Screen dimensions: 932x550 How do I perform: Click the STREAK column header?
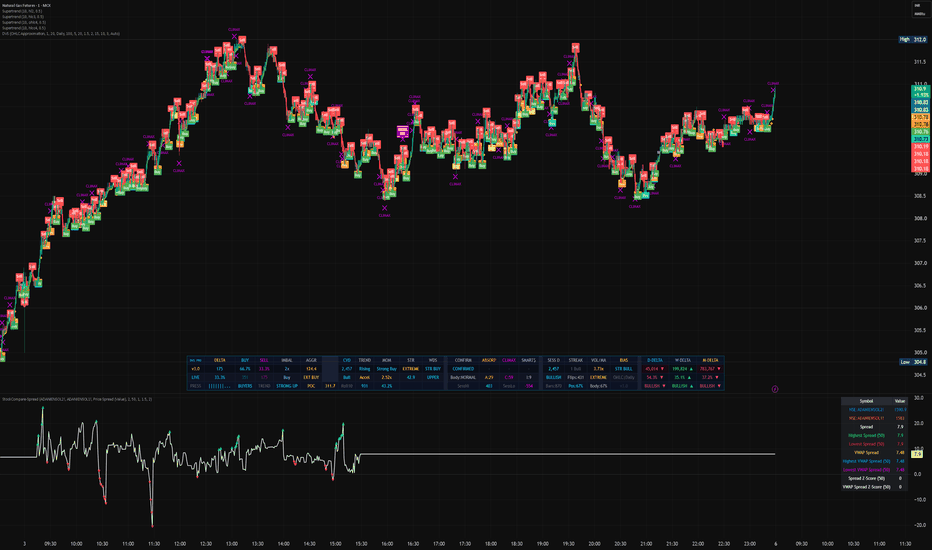pos(575,360)
